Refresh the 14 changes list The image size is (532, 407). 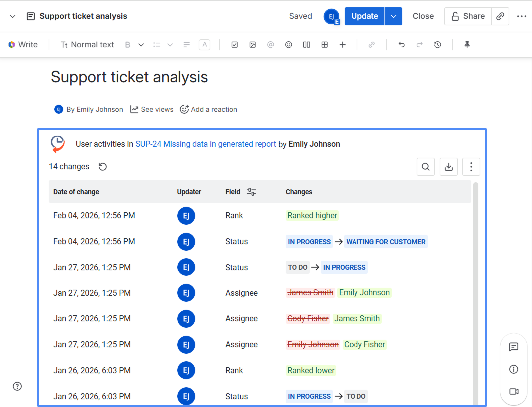[103, 167]
